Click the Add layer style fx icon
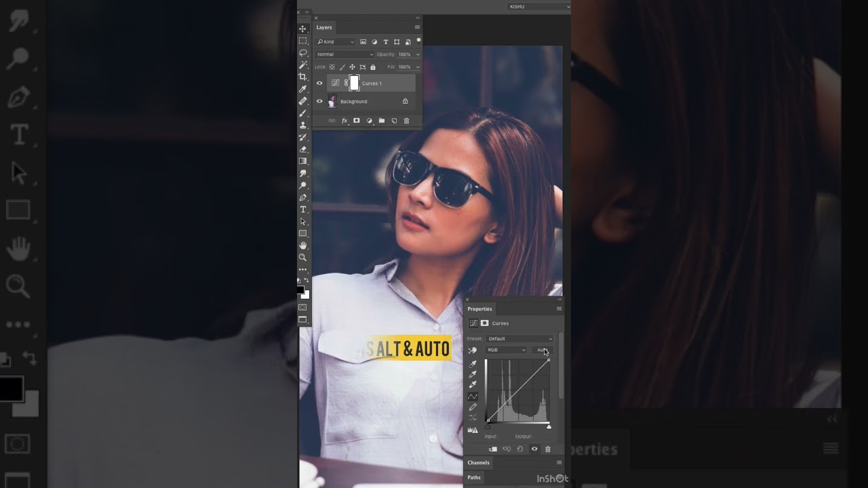 coord(344,121)
